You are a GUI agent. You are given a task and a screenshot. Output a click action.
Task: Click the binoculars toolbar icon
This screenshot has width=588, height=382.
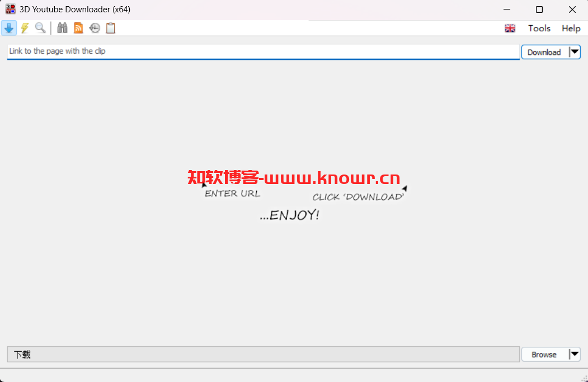pos(62,28)
